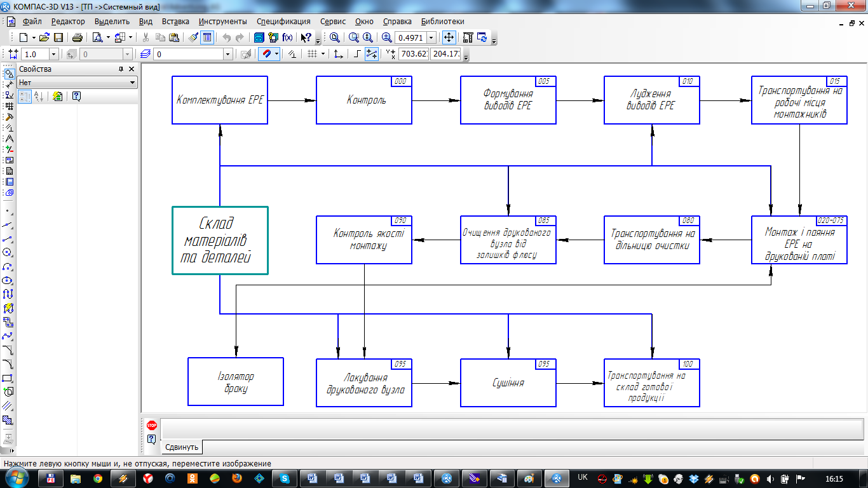This screenshot has height=488, width=868.
Task: Create a new document with the New icon
Action: pyautogui.click(x=23, y=37)
